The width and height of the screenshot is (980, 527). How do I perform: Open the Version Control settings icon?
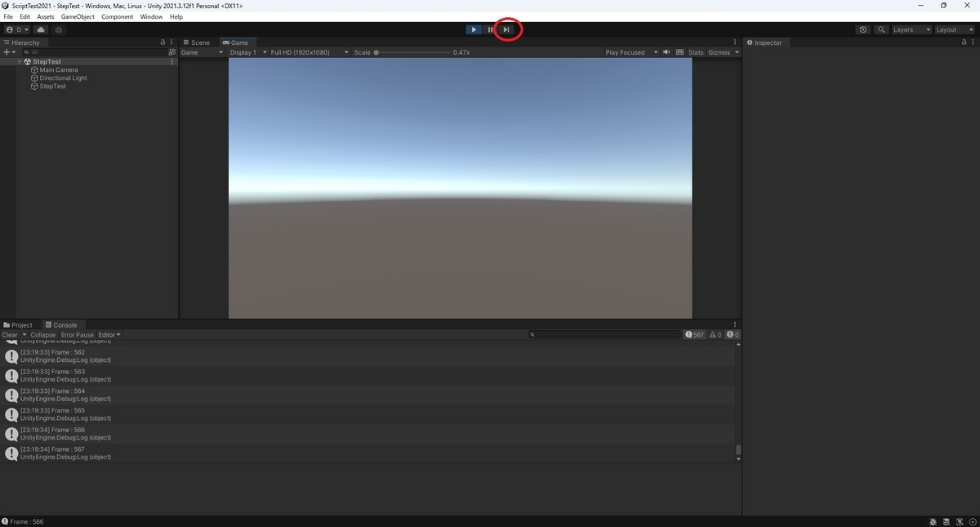coord(59,30)
